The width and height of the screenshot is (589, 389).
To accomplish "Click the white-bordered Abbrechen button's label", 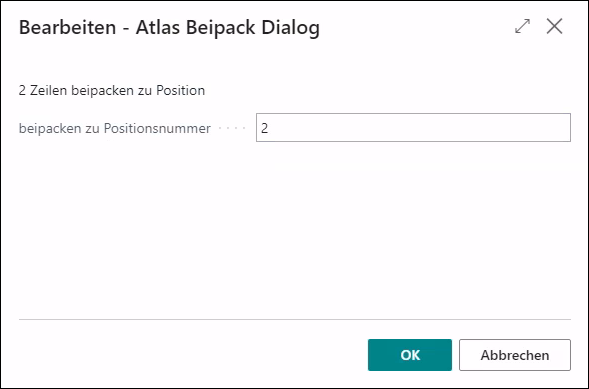I will click(x=515, y=355).
